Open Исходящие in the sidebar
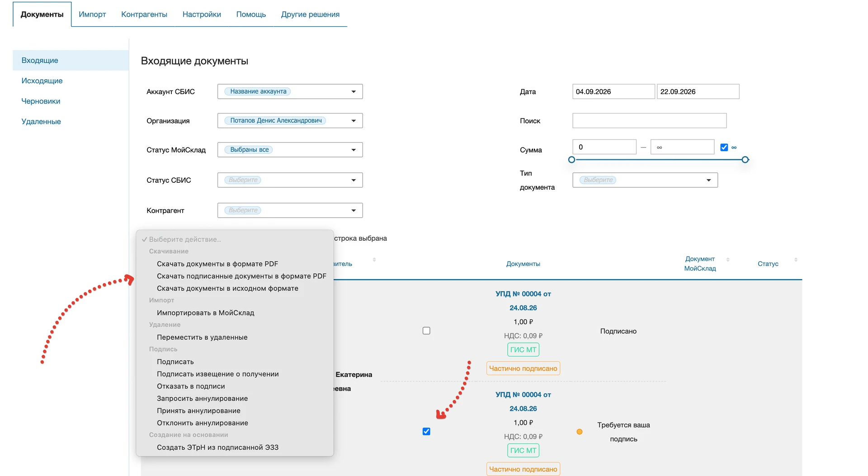The image size is (868, 476). [x=42, y=81]
